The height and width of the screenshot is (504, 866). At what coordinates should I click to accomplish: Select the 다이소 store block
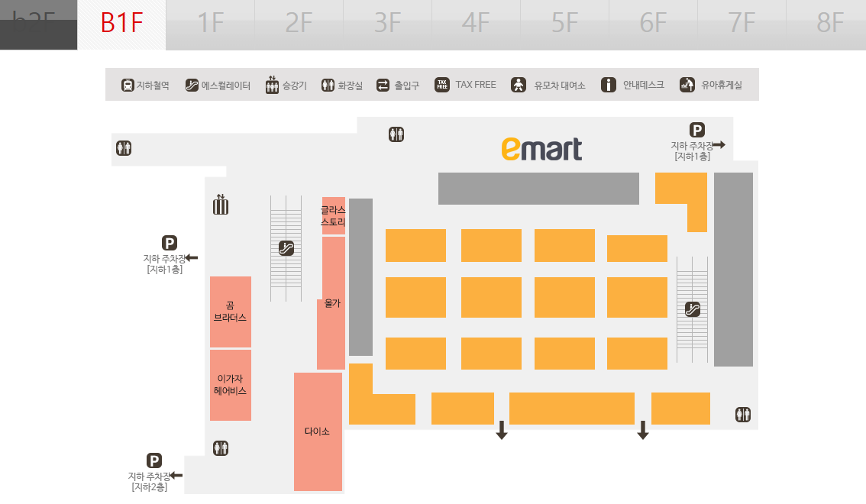tap(318, 431)
